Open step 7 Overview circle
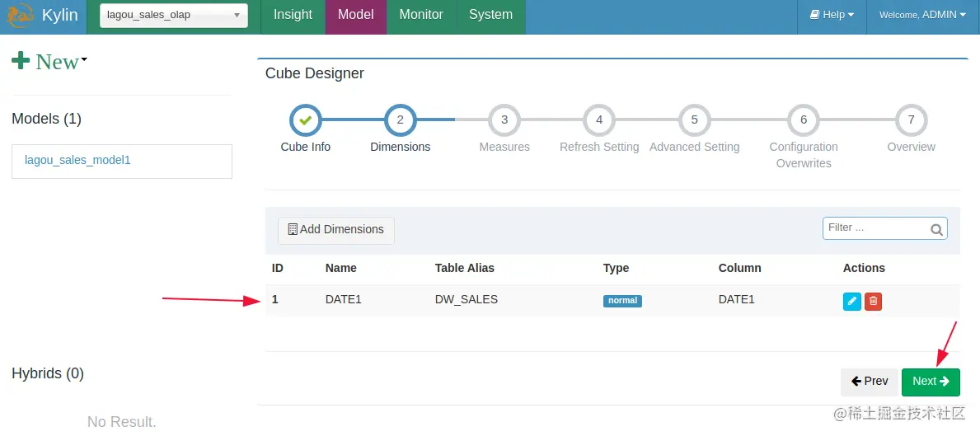Viewport: 980px width, 436px height. coord(911,120)
